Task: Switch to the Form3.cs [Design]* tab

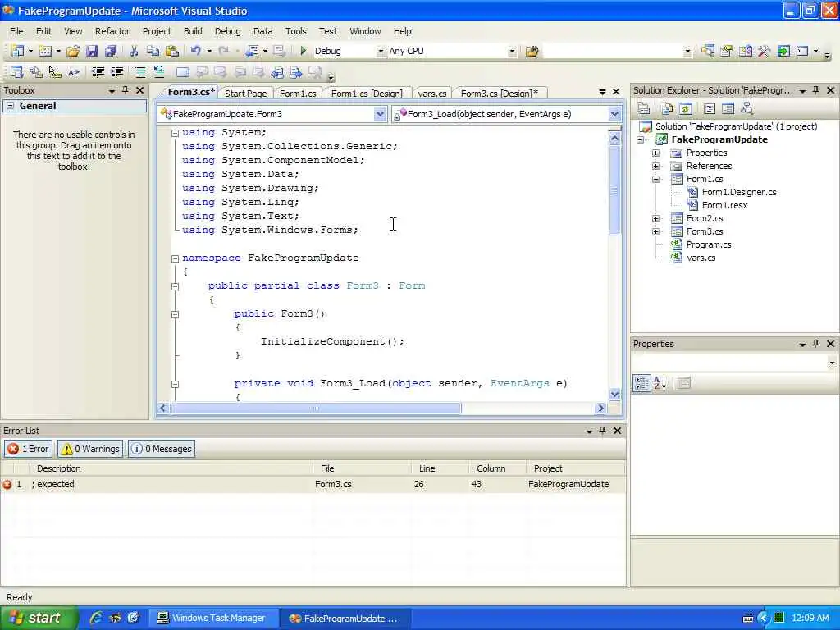Action: tap(500, 94)
